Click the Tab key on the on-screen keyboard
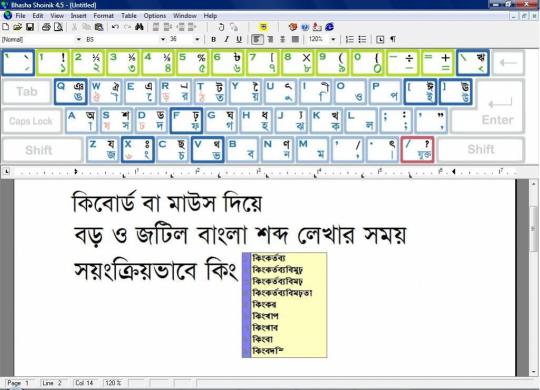 point(27,92)
